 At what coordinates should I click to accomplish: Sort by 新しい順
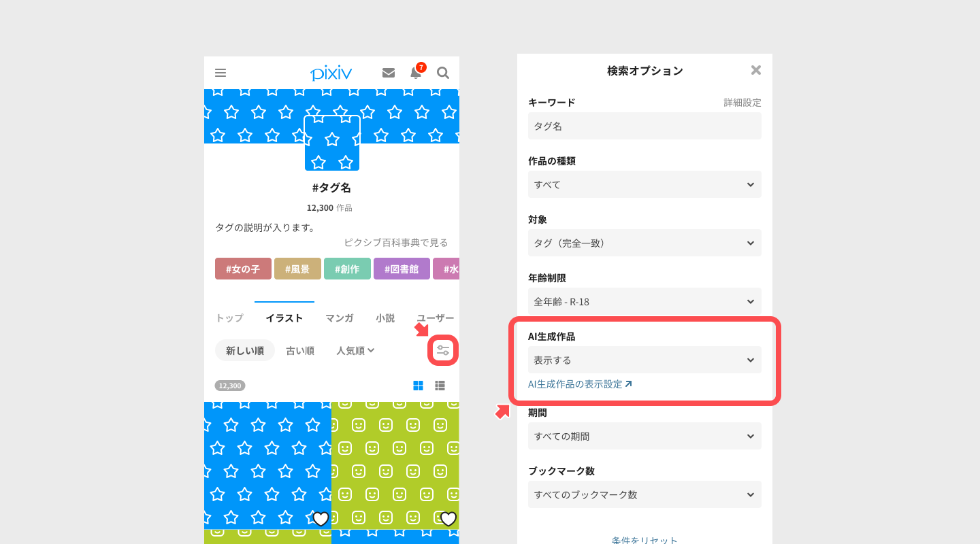pyautogui.click(x=245, y=350)
